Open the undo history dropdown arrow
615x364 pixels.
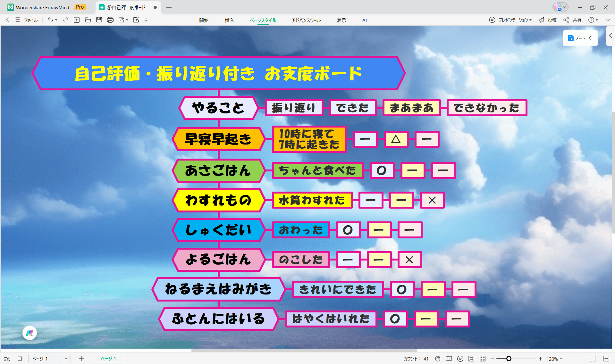[x=56, y=20]
